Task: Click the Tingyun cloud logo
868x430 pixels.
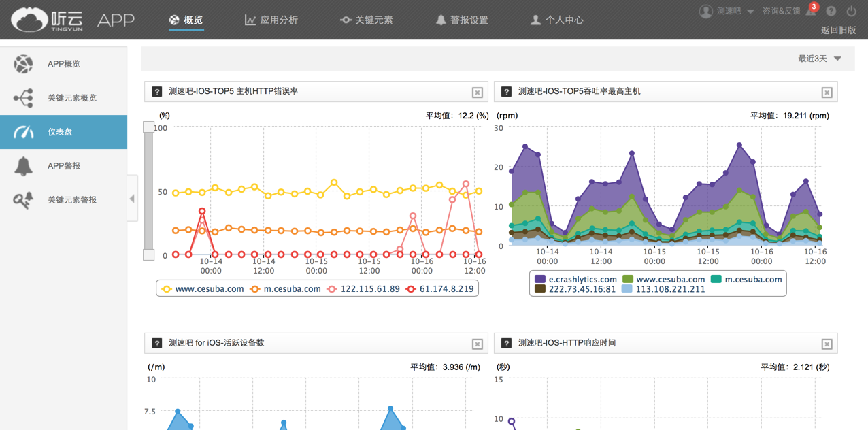Action: [48, 20]
